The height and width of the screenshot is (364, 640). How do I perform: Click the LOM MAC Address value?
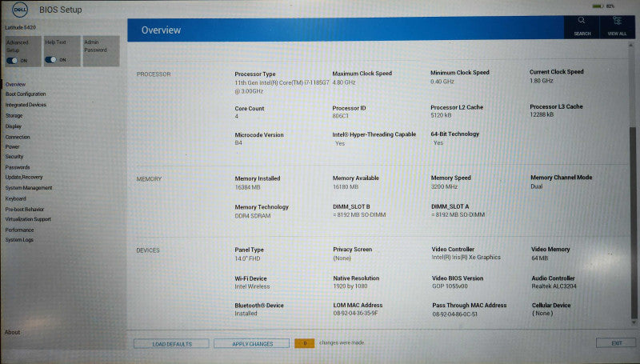[355, 314]
